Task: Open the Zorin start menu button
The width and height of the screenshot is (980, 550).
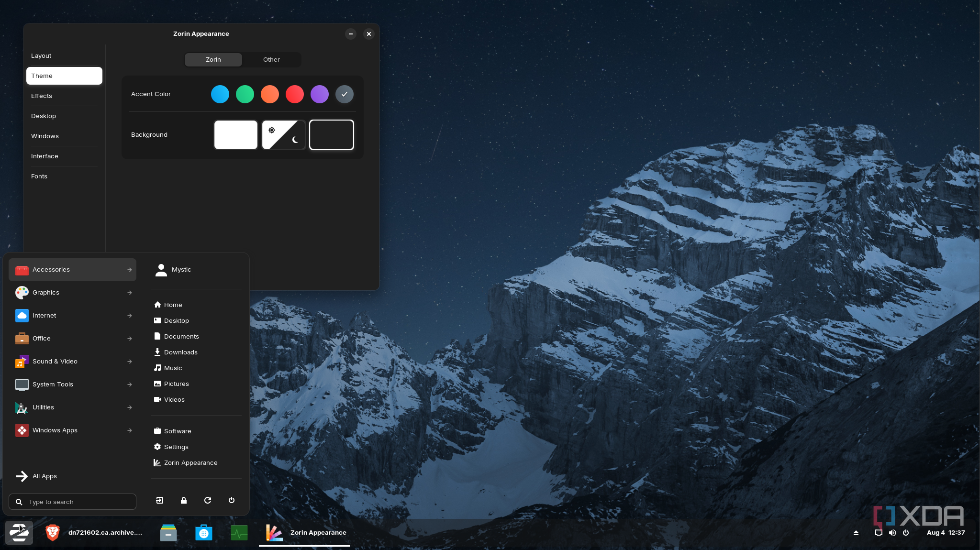Action: [x=19, y=532]
